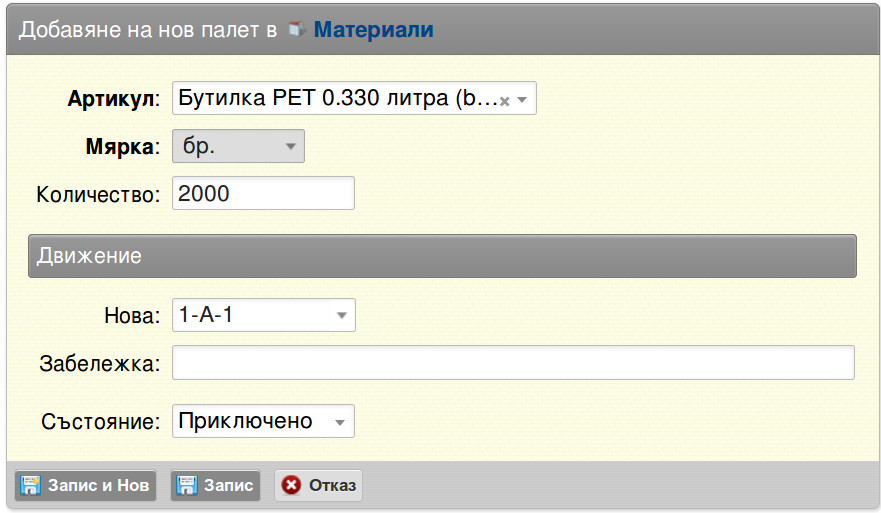Open the Артикул dropdown arrow
The width and height of the screenshot is (881, 513).
[x=522, y=100]
